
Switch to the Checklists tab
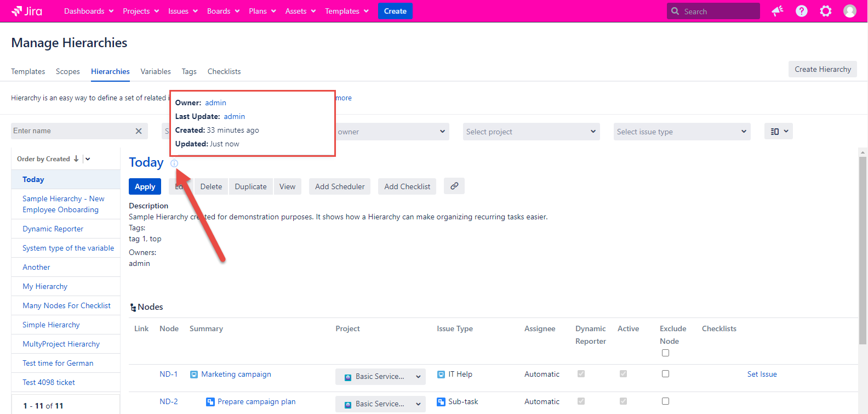pos(224,71)
